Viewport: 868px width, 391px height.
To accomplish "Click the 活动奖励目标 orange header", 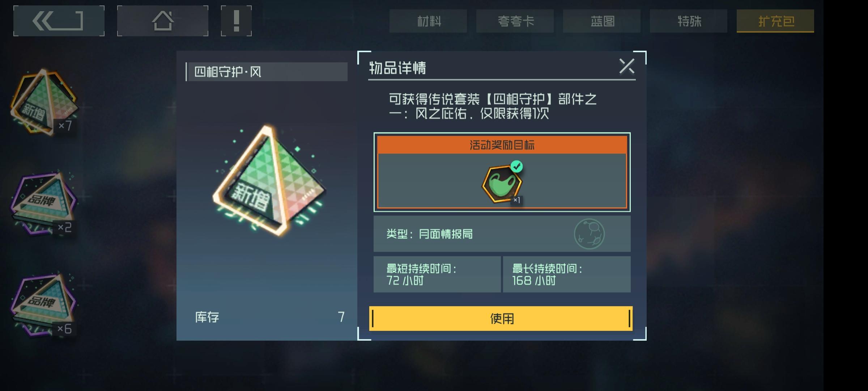I will click(502, 145).
